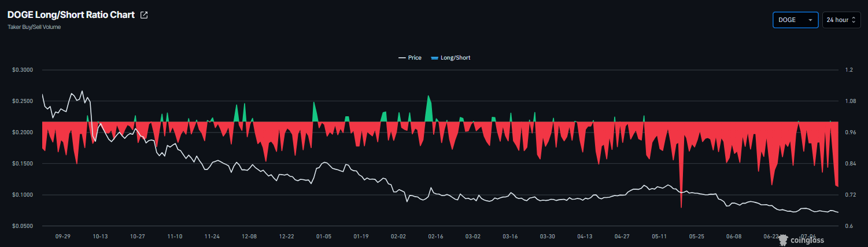Click the 04-13 date label
The width and height of the screenshot is (868, 247).
585,237
